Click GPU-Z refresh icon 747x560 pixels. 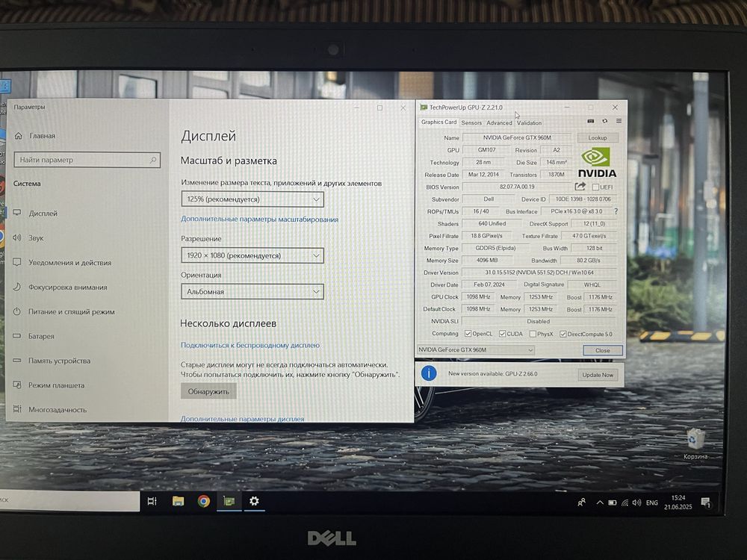[x=604, y=121]
